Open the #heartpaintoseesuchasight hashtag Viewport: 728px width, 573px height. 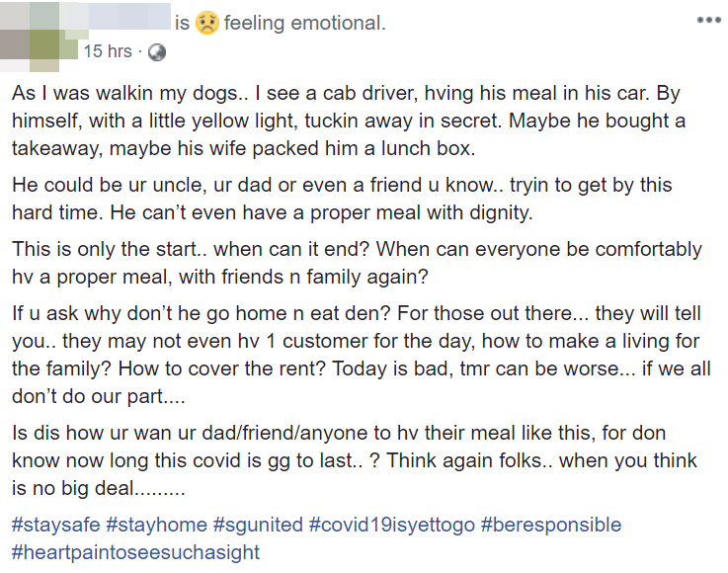click(x=135, y=552)
